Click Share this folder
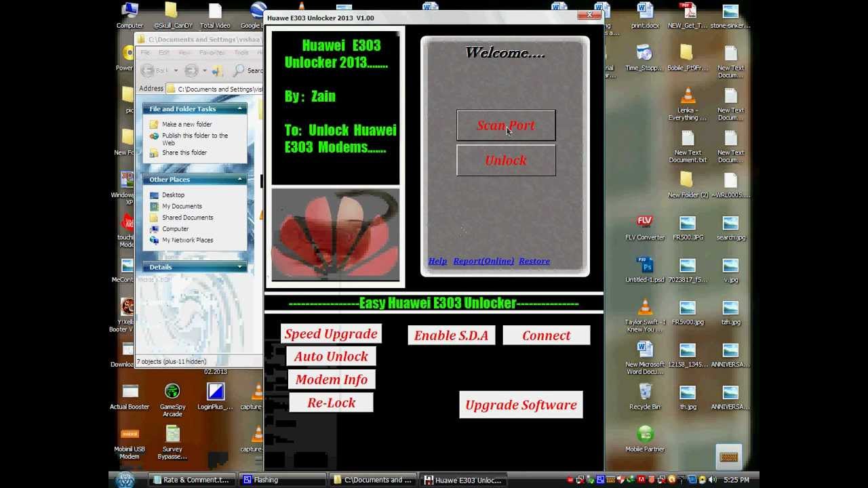Image resolution: width=868 pixels, height=488 pixels. 184,152
